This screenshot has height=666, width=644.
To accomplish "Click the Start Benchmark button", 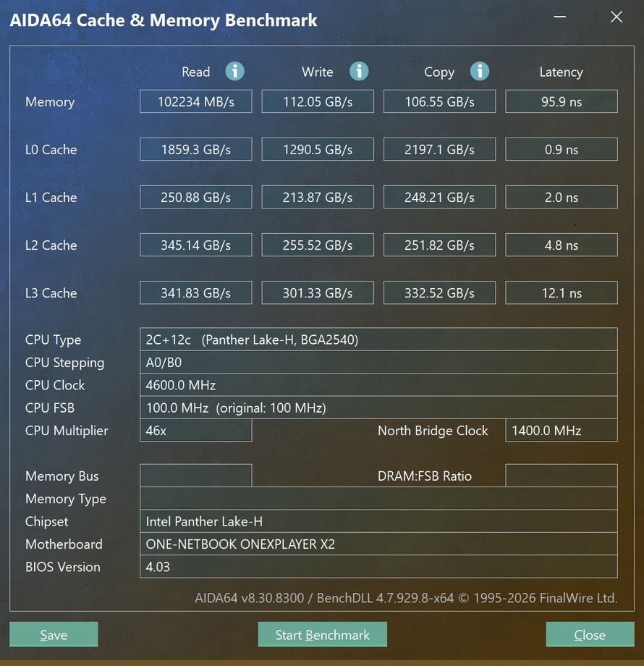I will point(323,635).
